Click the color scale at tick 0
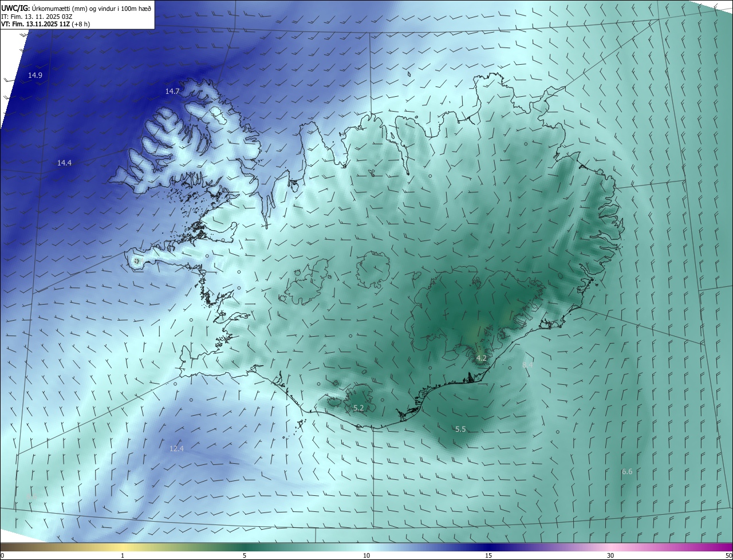Image resolution: width=733 pixels, height=560 pixels. click(2, 555)
